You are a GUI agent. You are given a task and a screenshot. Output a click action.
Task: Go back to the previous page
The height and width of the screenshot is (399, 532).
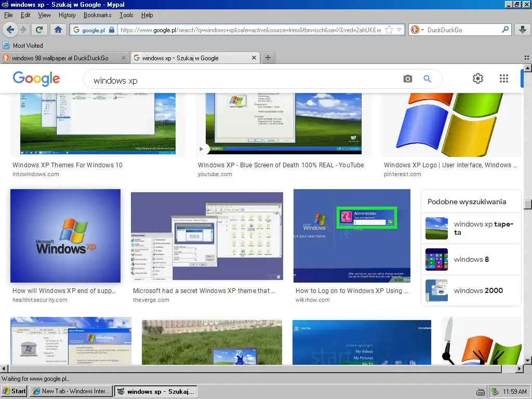(10, 30)
